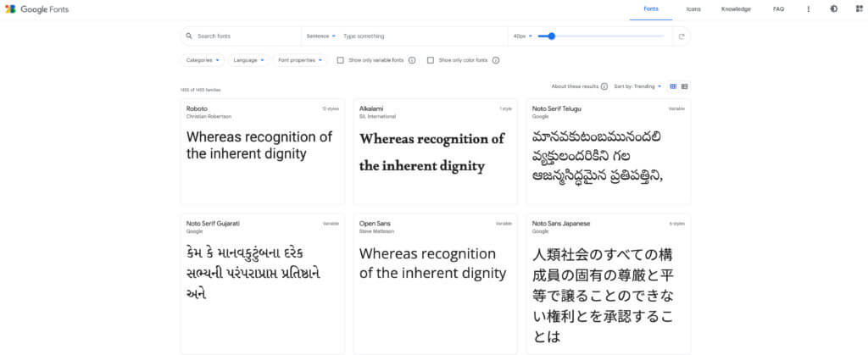Reset the preview with the refresh icon
The height and width of the screenshot is (355, 868).
[681, 36]
